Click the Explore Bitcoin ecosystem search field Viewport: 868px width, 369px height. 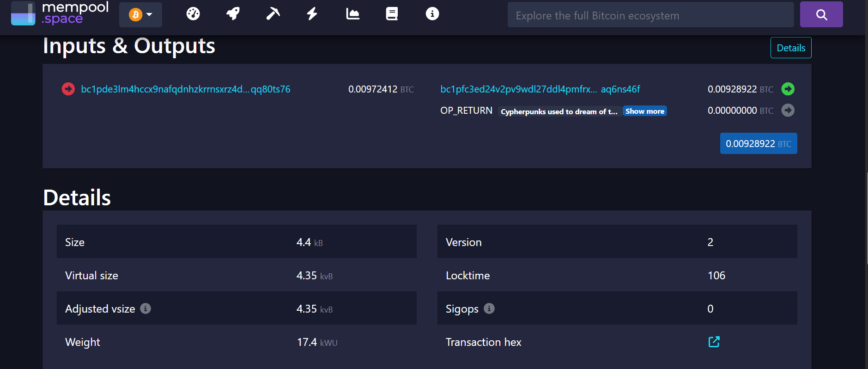coord(650,15)
